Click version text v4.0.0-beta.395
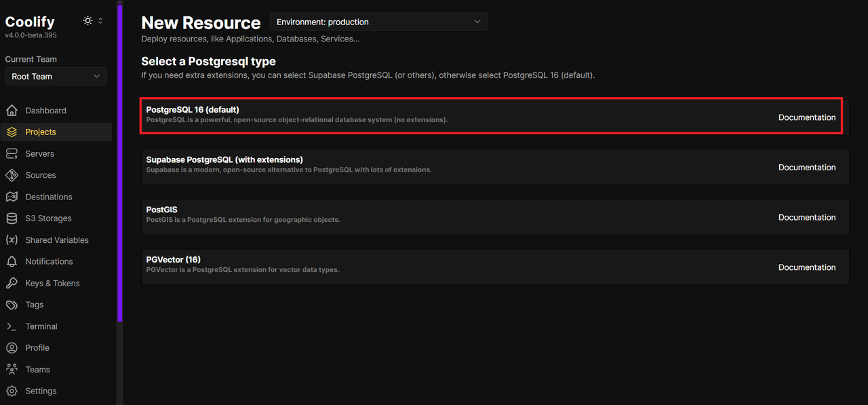 pos(31,35)
